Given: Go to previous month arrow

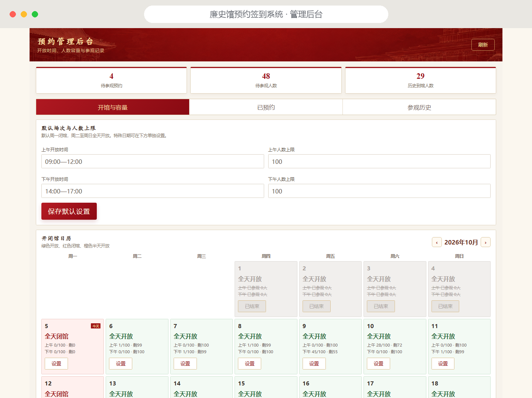Looking at the screenshot, I should [x=437, y=242].
